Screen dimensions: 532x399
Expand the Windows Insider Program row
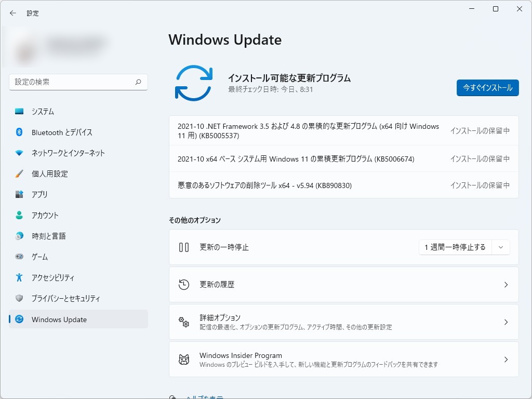(506, 358)
